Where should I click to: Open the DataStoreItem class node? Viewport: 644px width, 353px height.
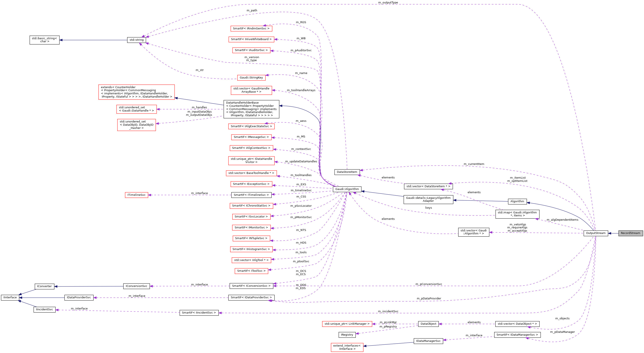click(347, 172)
